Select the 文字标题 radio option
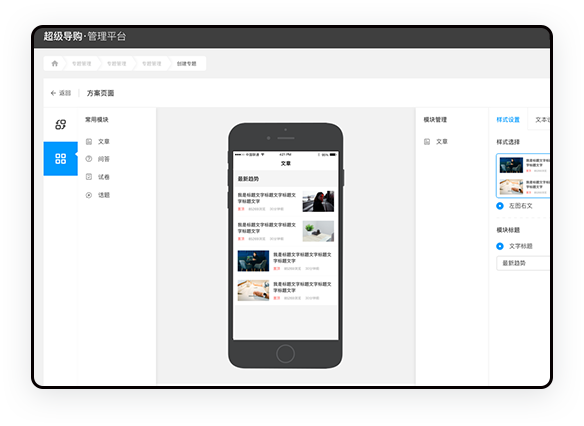Viewport: 584px width, 426px height. tap(500, 246)
